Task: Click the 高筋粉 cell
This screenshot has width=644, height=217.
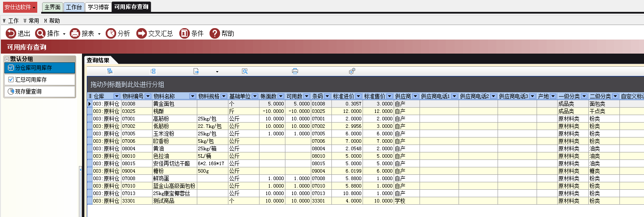Action: 174,119
